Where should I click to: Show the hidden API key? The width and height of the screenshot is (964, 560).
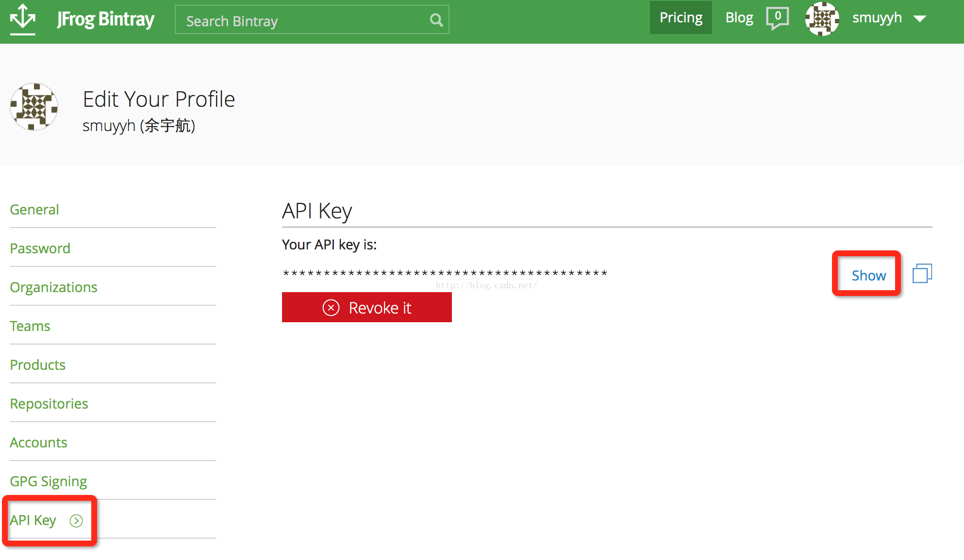pos(868,275)
